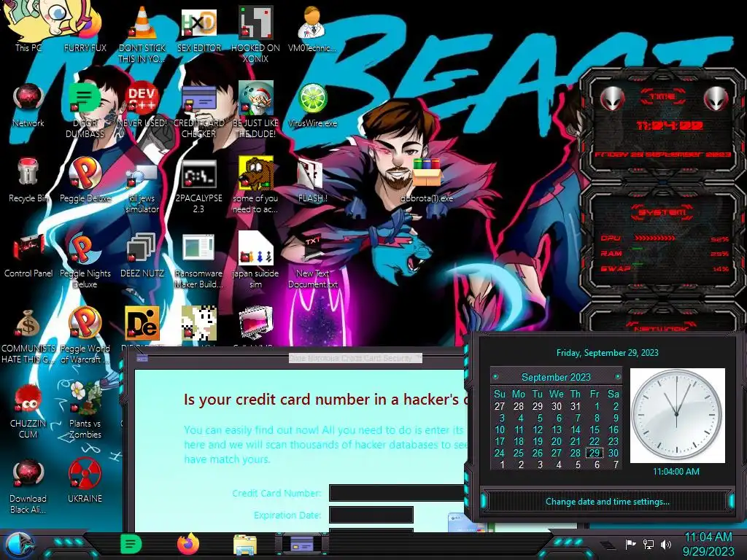This screenshot has width=747, height=560.
Task: Launch Firefox from the taskbar
Action: tap(188, 544)
